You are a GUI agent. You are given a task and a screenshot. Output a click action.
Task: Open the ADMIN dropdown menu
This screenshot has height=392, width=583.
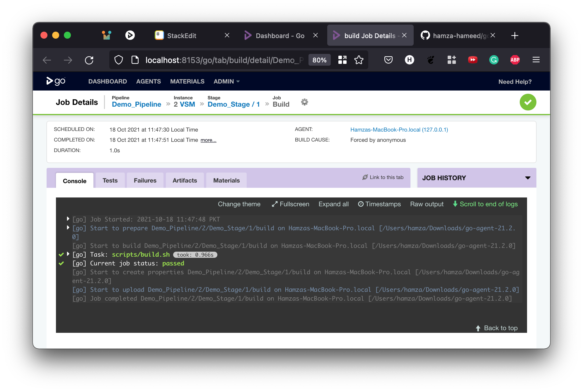coord(226,81)
